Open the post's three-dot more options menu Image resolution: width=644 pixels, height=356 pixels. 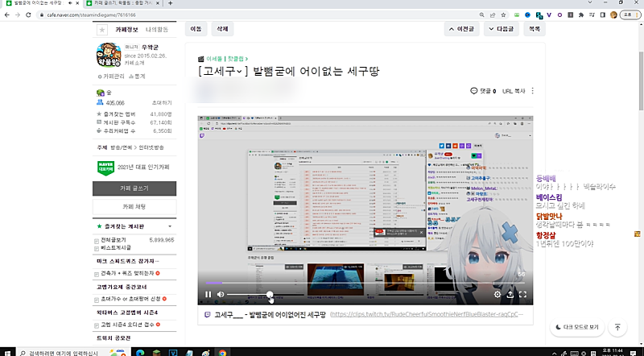[x=532, y=92]
